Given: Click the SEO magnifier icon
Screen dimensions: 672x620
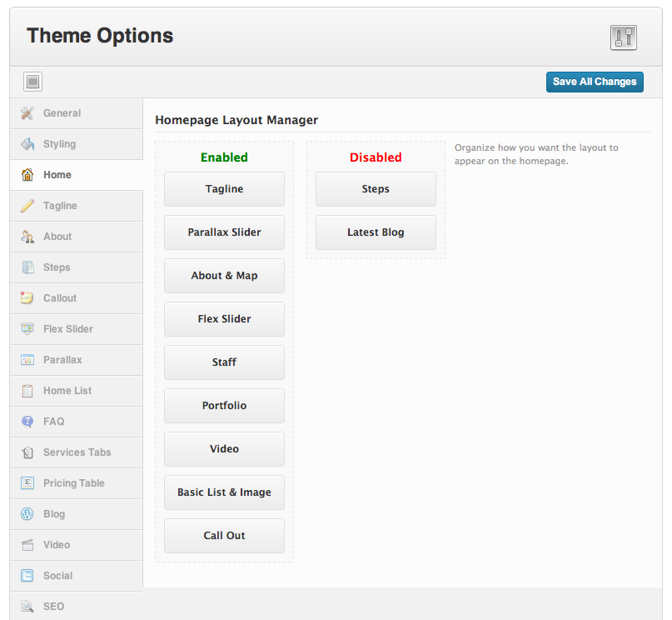Looking at the screenshot, I should pyautogui.click(x=27, y=607).
